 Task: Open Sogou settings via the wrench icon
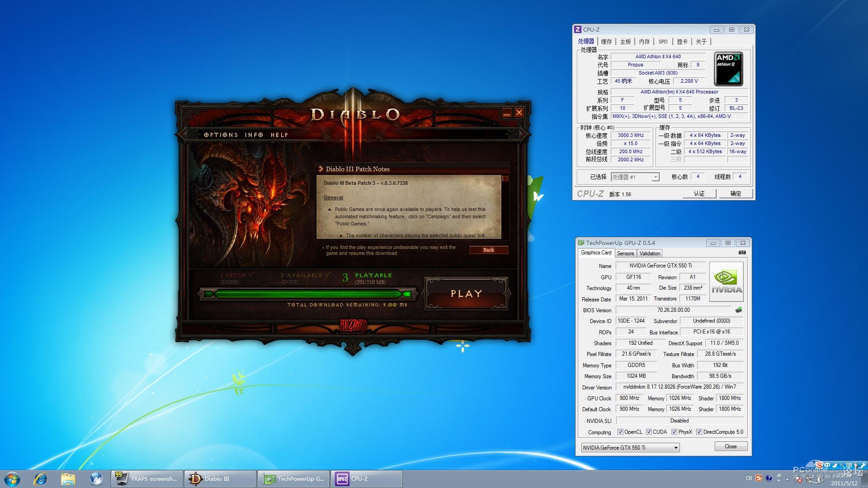863,465
